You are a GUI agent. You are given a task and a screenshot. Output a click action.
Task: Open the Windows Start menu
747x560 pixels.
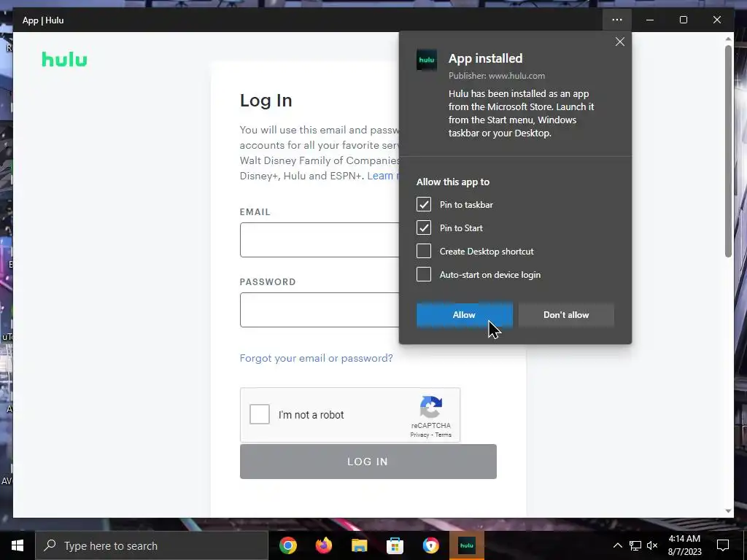pos(18,545)
